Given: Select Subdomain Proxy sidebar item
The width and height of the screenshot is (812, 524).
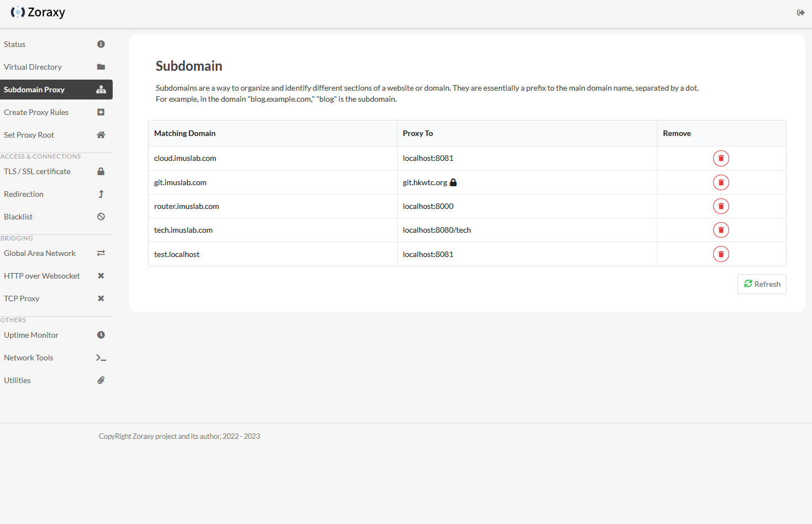Looking at the screenshot, I should tap(56, 90).
